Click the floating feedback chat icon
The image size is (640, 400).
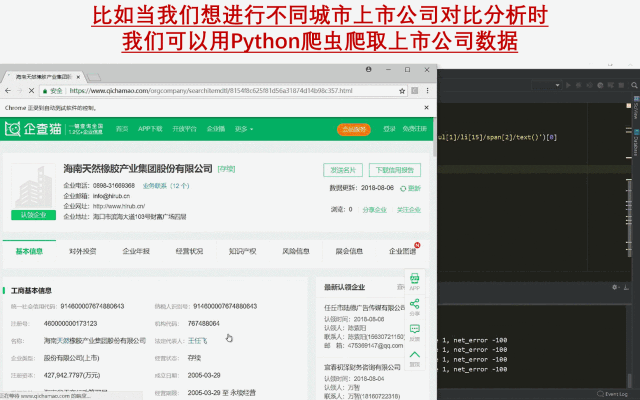coord(415,333)
